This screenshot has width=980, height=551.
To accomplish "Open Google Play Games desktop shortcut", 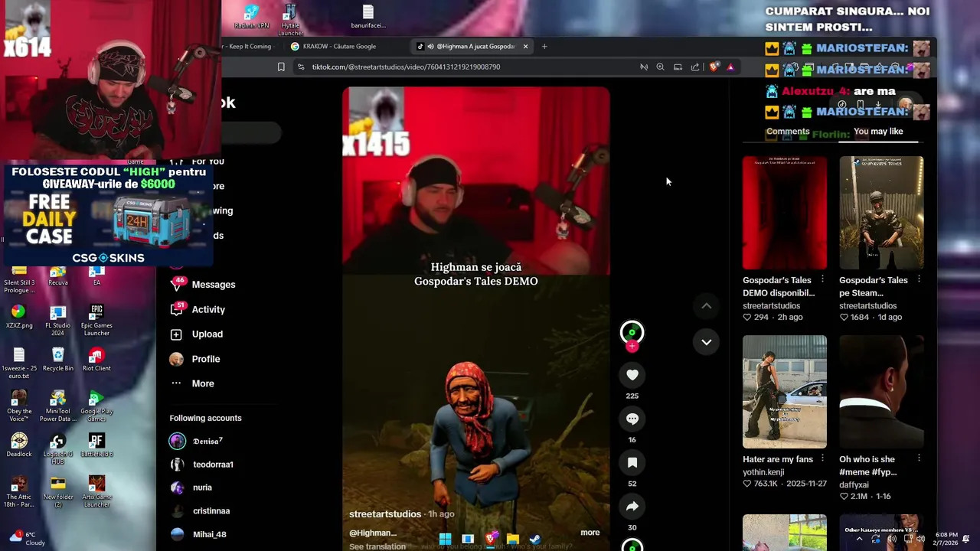I will click(x=96, y=406).
